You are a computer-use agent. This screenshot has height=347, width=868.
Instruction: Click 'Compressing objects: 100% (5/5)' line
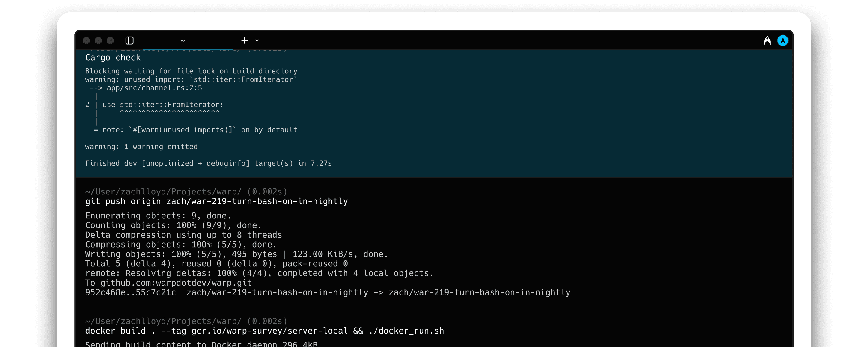tap(181, 245)
